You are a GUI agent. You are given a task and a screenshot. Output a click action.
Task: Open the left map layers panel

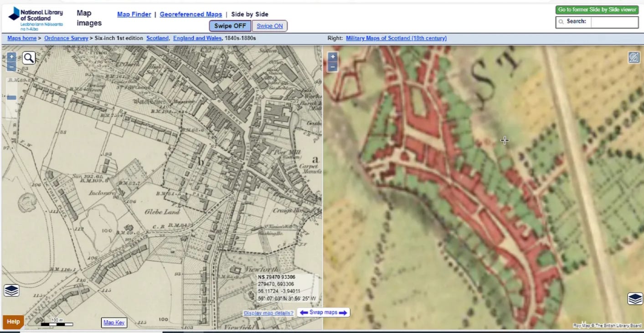point(11,290)
